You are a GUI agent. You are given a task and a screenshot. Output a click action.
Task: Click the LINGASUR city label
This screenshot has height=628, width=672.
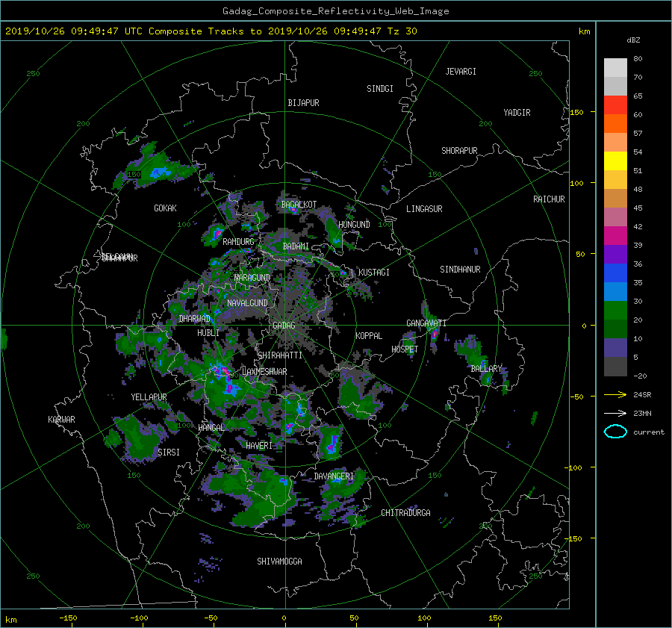click(424, 209)
